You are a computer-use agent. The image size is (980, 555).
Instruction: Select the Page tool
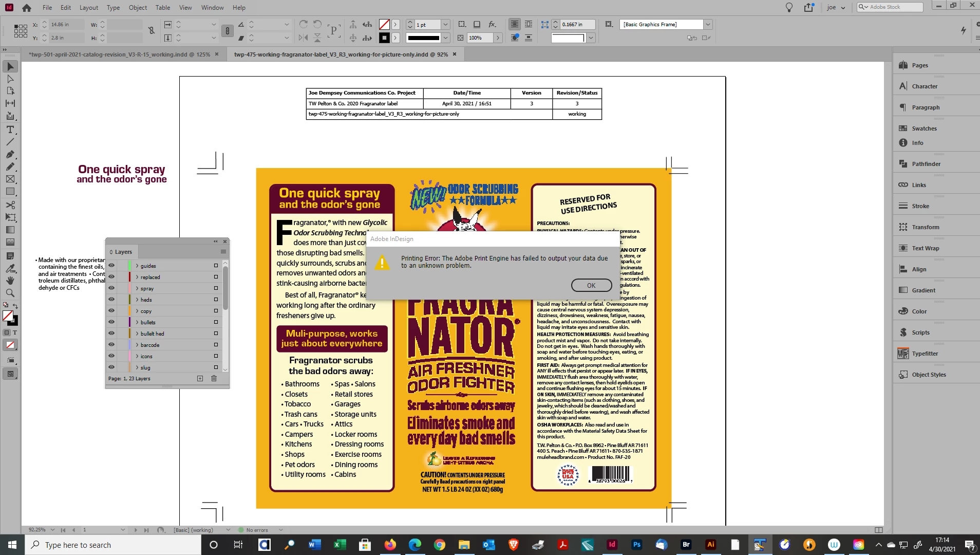10,91
